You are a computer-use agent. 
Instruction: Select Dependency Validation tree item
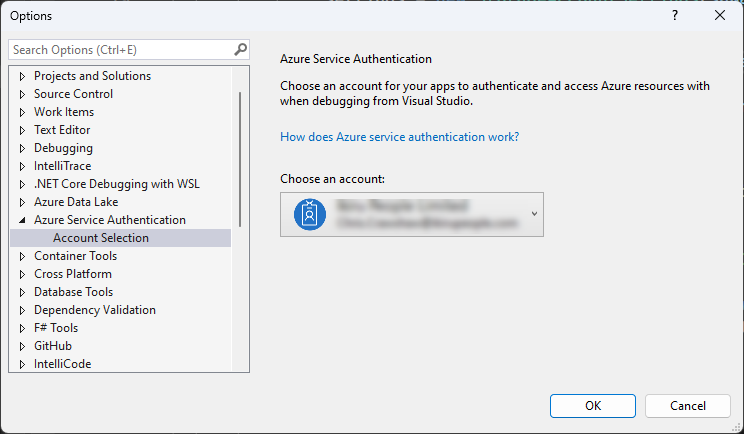tap(95, 310)
